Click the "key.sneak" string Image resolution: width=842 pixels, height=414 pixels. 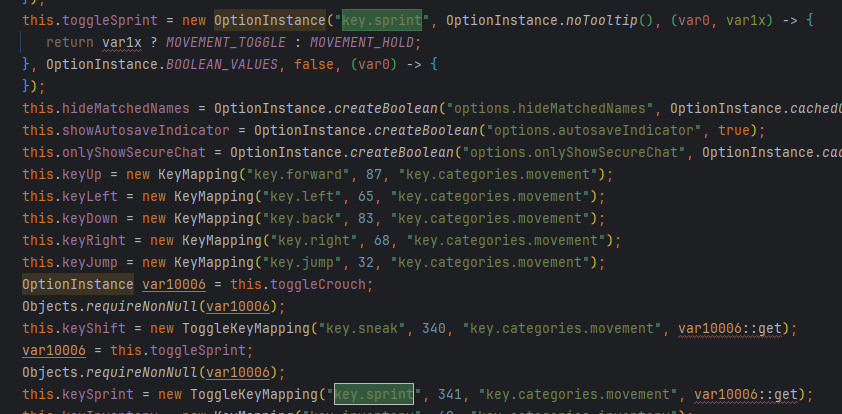(x=362, y=329)
